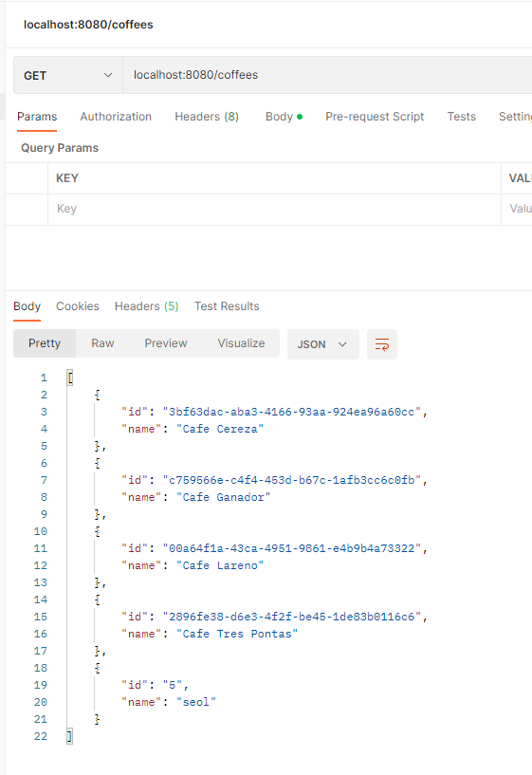Switch to Preview response view
The height and width of the screenshot is (775, 532).
coord(165,343)
